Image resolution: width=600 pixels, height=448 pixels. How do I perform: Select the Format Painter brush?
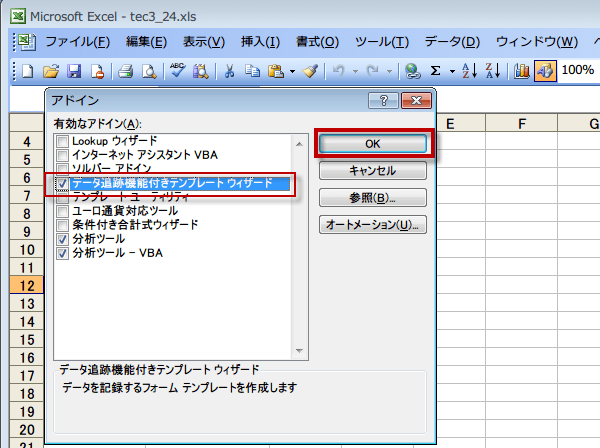[310, 71]
